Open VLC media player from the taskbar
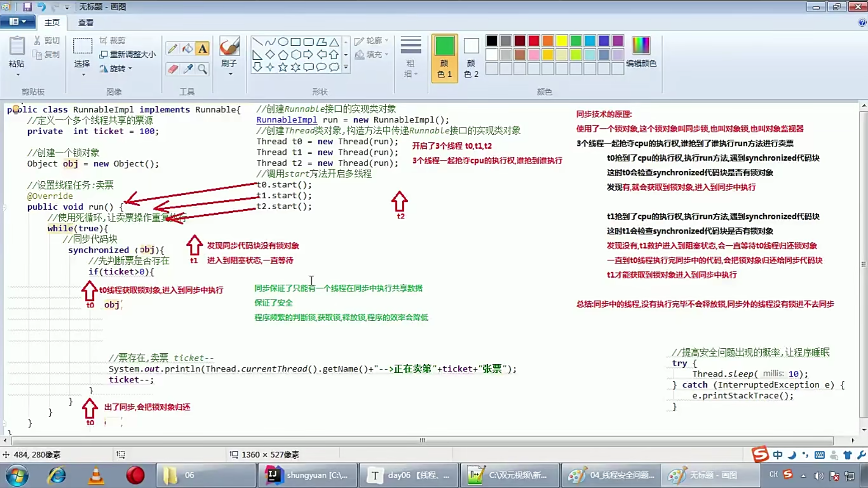This screenshot has width=868, height=488. pyautogui.click(x=96, y=475)
